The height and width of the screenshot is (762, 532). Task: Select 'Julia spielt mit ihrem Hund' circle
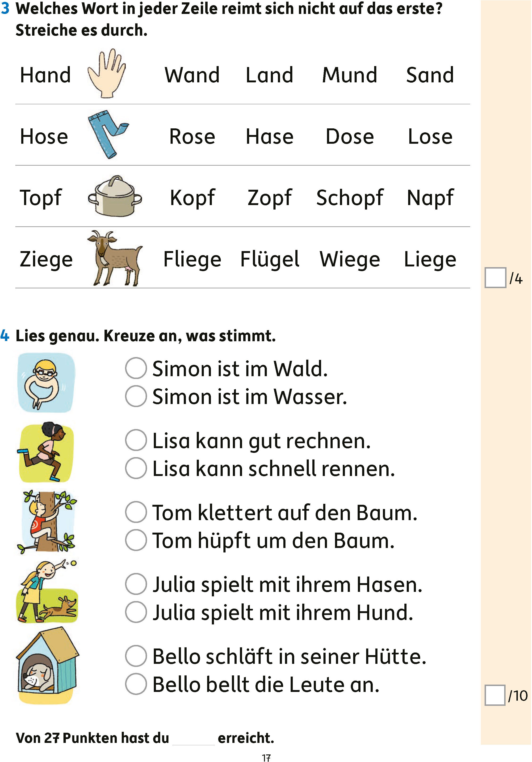(x=136, y=612)
